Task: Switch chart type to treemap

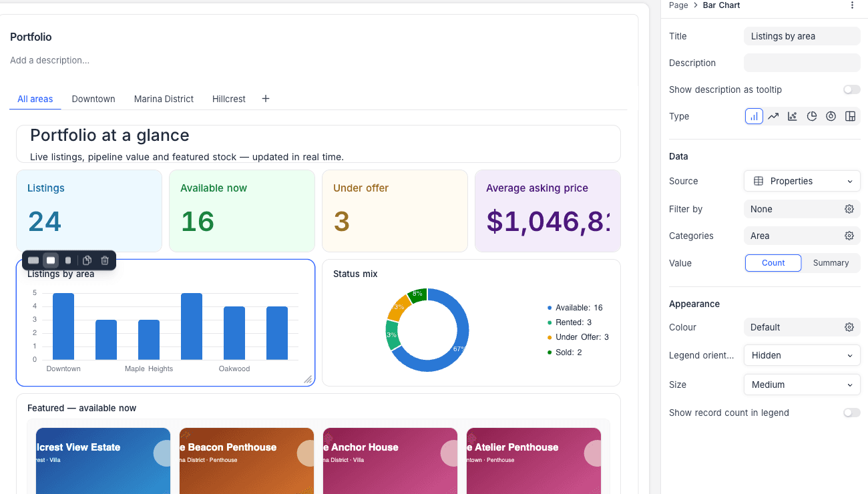Action: [x=850, y=116]
